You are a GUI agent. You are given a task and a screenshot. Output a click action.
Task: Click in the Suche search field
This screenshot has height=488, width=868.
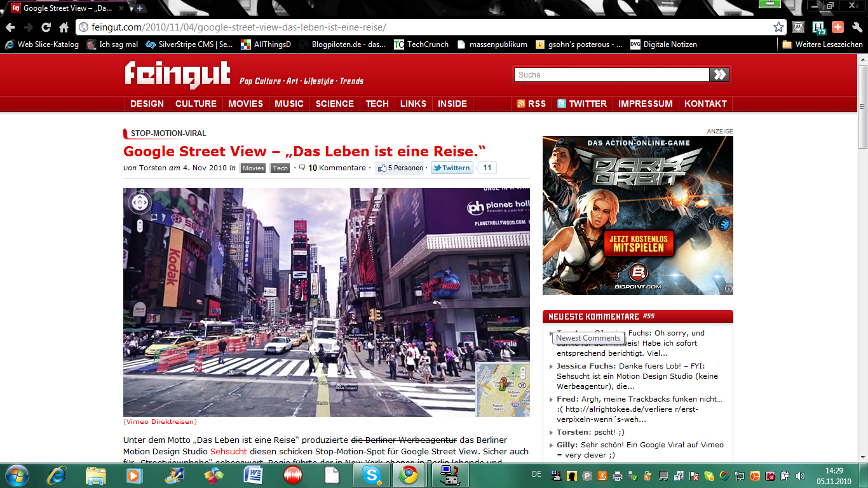pos(611,75)
